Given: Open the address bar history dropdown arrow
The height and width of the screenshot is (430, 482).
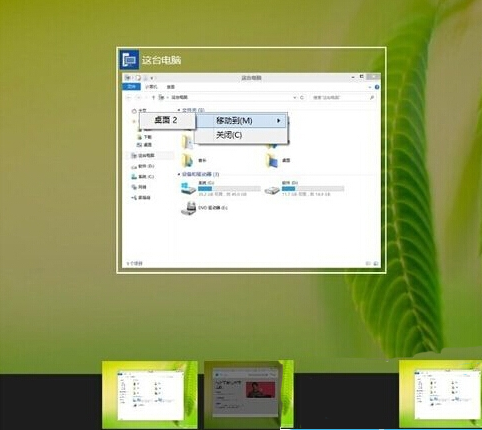Looking at the screenshot, I should (295, 97).
